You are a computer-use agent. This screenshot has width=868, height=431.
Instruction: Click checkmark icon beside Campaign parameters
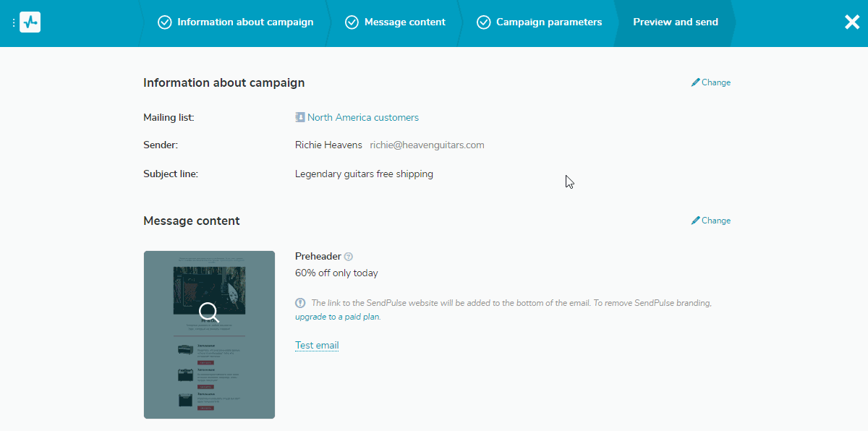(x=483, y=22)
